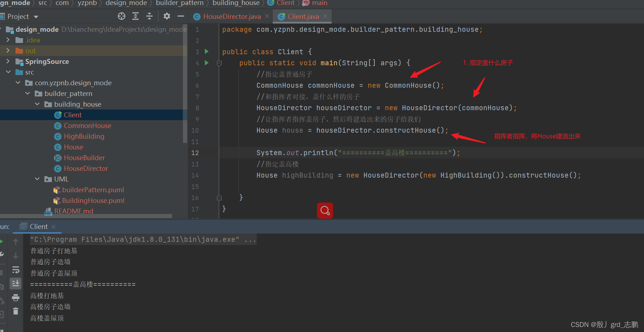Screen dimensions: 644x332
Task: Run class Client via gutter arrow on line 3
Action: coord(206,52)
